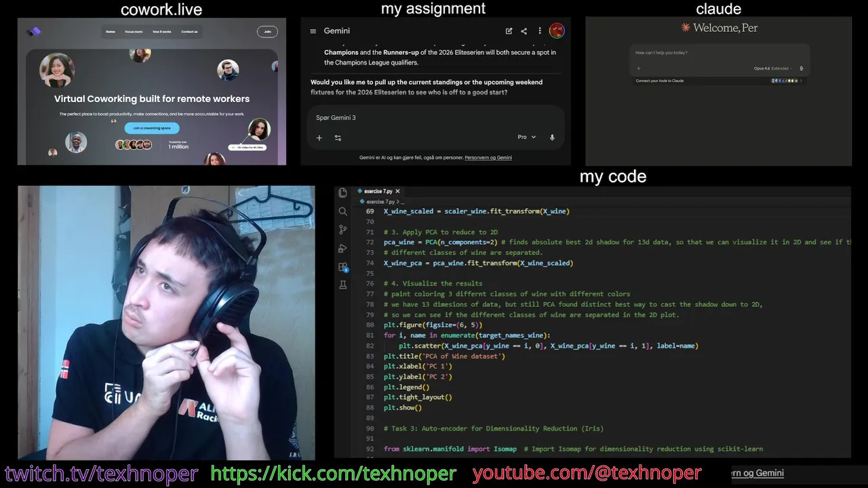This screenshot has height=488, width=868.
Task: Click the Gemini plus attach button
Action: [x=319, y=138]
